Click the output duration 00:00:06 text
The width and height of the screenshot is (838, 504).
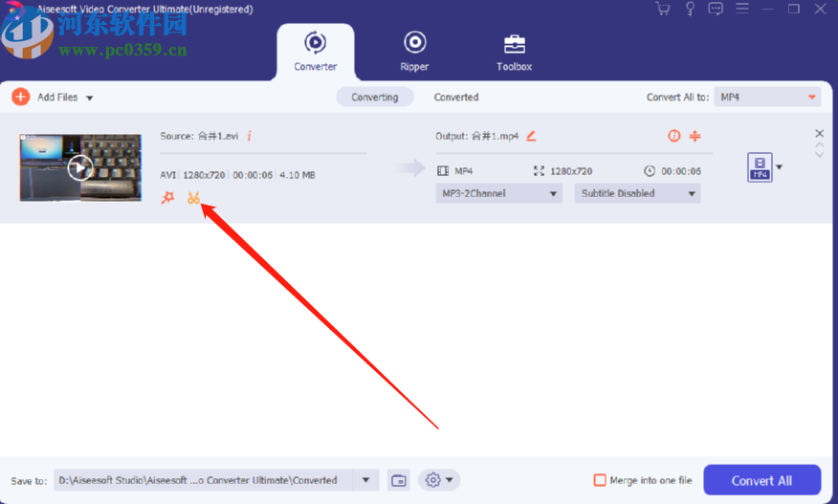pos(681,171)
